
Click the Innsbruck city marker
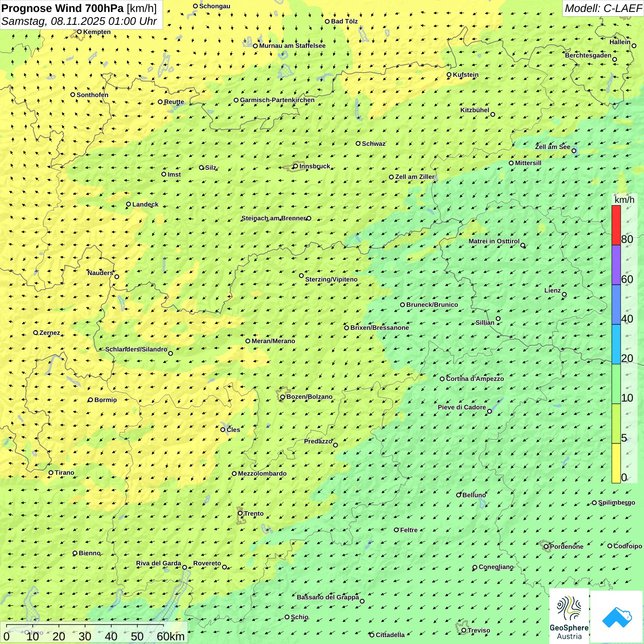pos(296,166)
